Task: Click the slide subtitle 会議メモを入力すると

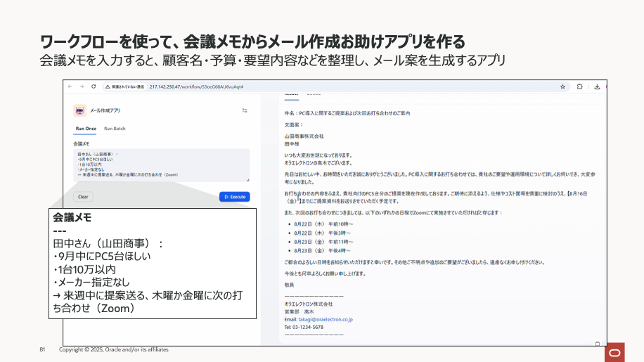Action: click(272, 60)
